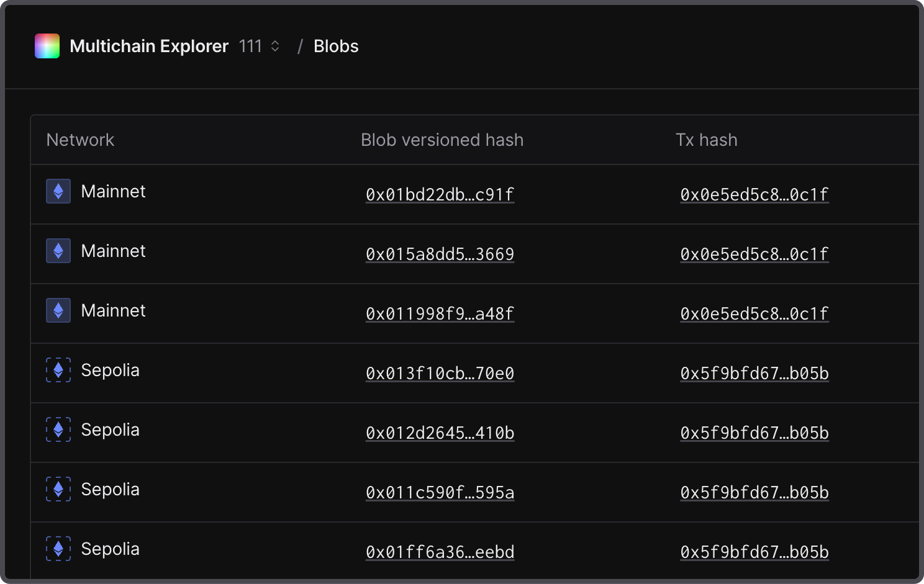This screenshot has width=924, height=584.
Task: Select the Blobs breadcrumb item
Action: pyautogui.click(x=336, y=47)
